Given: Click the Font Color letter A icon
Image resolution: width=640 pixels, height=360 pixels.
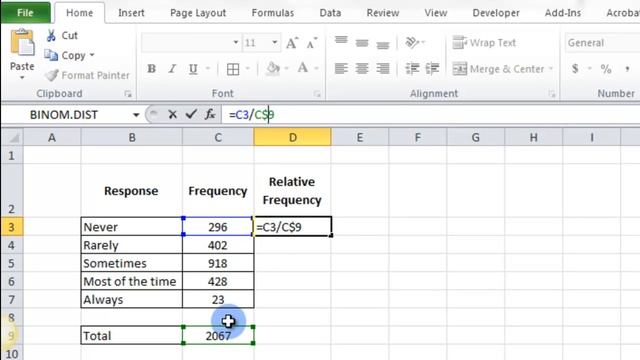Looking at the screenshot, I should pyautogui.click(x=302, y=68).
